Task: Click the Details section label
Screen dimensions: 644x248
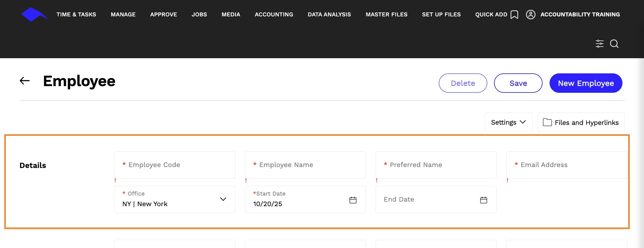Action: pos(33,165)
